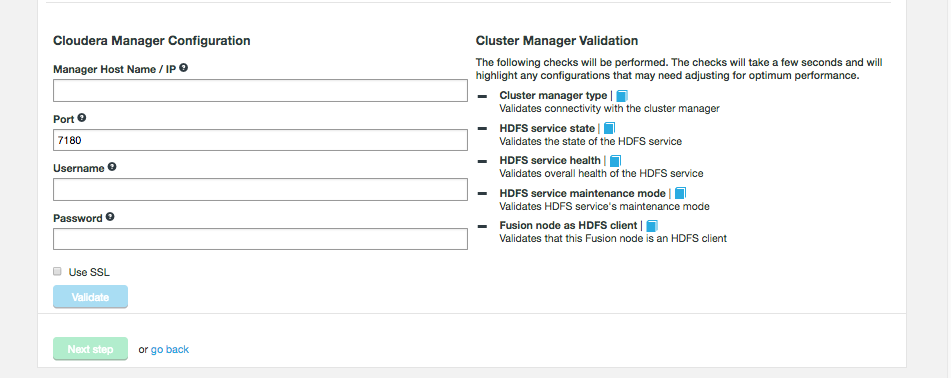Select the HDFS service state check title
951x378 pixels.
547,128
